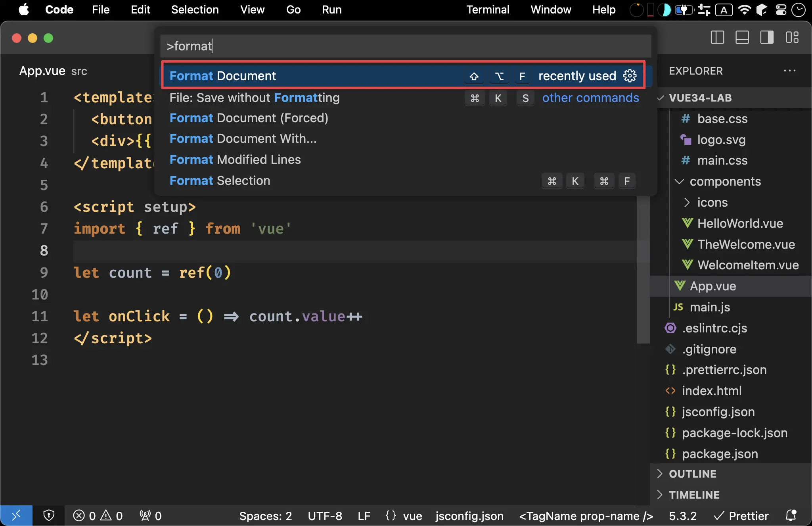This screenshot has height=526, width=812.
Task: Change LF end of line sequence
Action: point(364,516)
